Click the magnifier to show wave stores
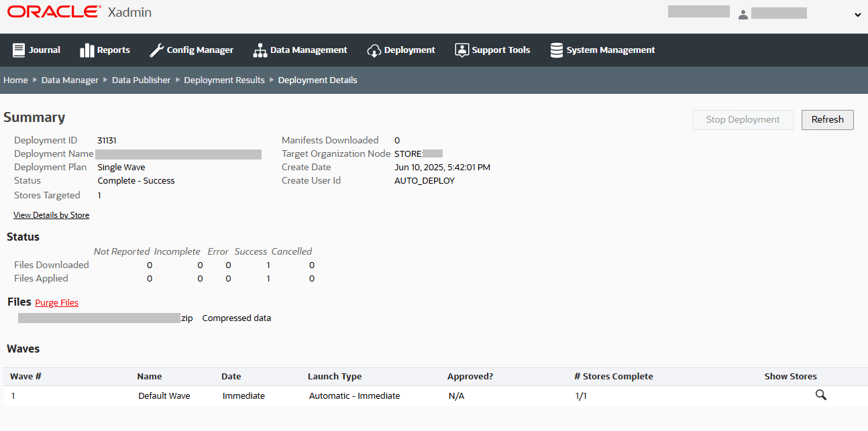 tap(820, 395)
